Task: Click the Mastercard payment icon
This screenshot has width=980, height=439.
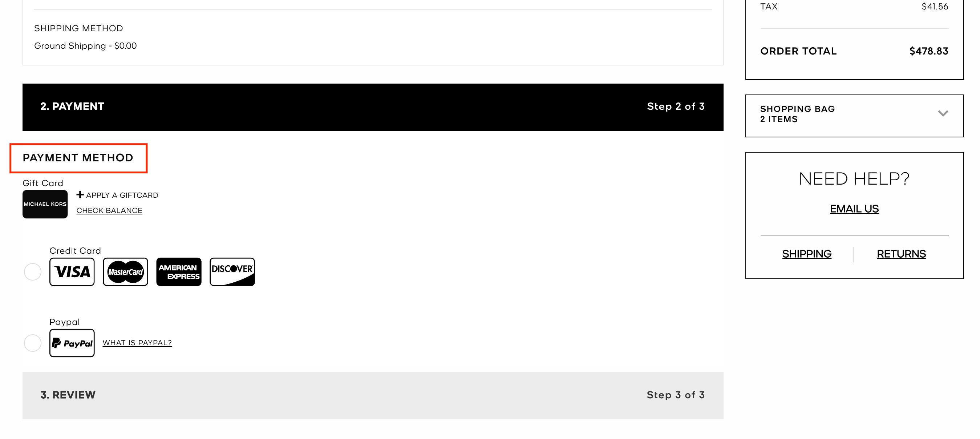Action: pyautogui.click(x=124, y=271)
